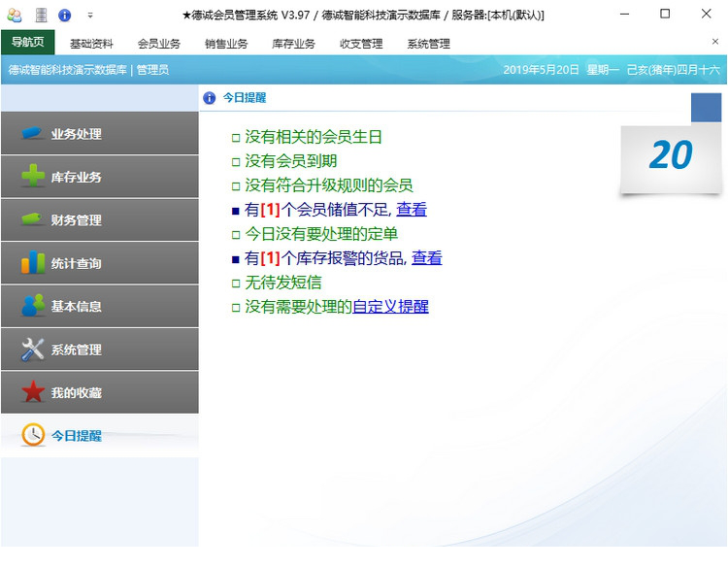
Task: Open the 系统管理 top menu
Action: (x=428, y=44)
